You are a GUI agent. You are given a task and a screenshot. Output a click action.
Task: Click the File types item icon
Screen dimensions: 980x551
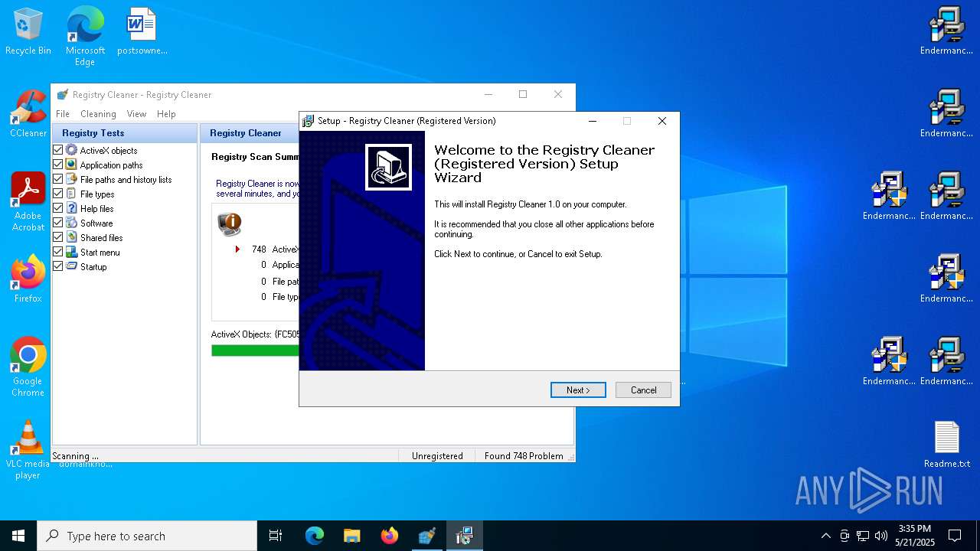pos(71,194)
